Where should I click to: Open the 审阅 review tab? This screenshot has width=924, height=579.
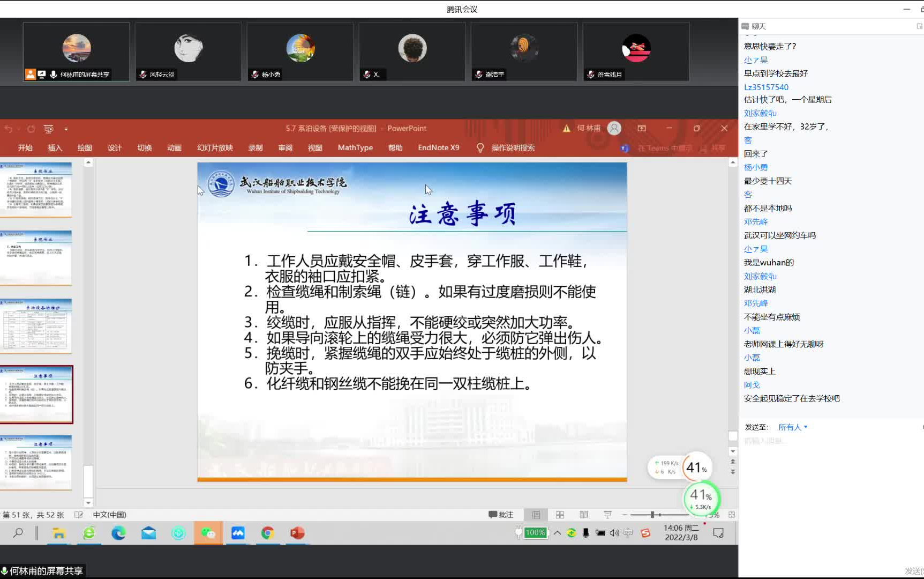285,148
